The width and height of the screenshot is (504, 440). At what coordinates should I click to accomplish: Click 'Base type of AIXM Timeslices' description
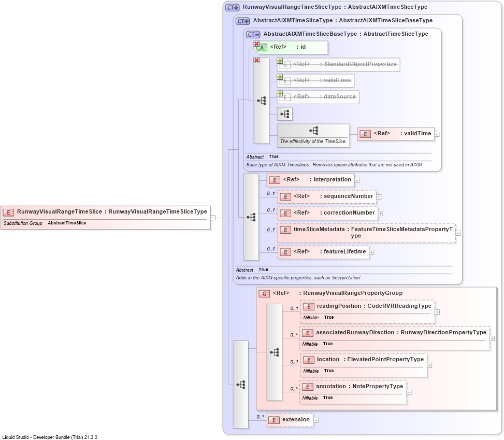click(x=334, y=165)
